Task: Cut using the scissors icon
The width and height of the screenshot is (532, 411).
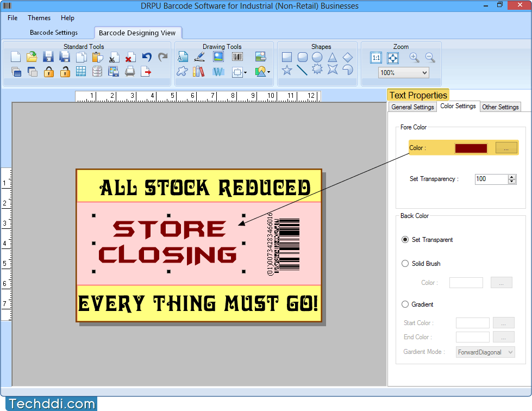Action: click(x=114, y=57)
